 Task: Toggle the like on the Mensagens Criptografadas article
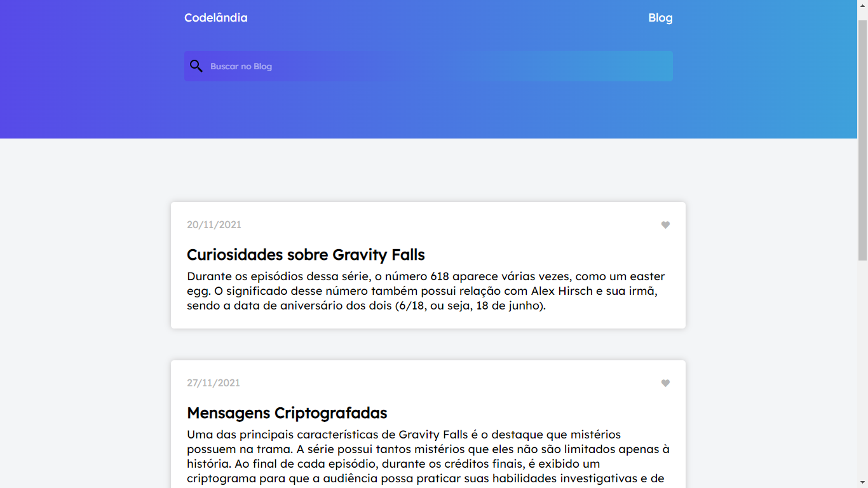[x=665, y=383]
